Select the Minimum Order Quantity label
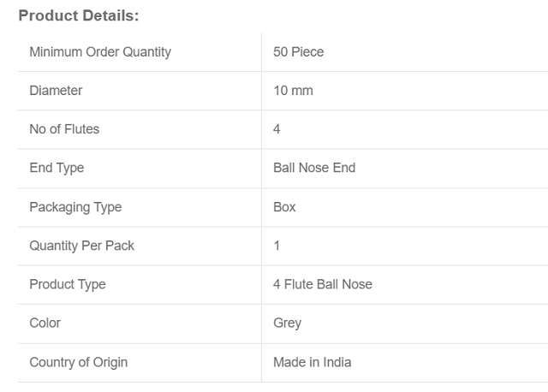This screenshot has width=548, height=392. tap(100, 52)
